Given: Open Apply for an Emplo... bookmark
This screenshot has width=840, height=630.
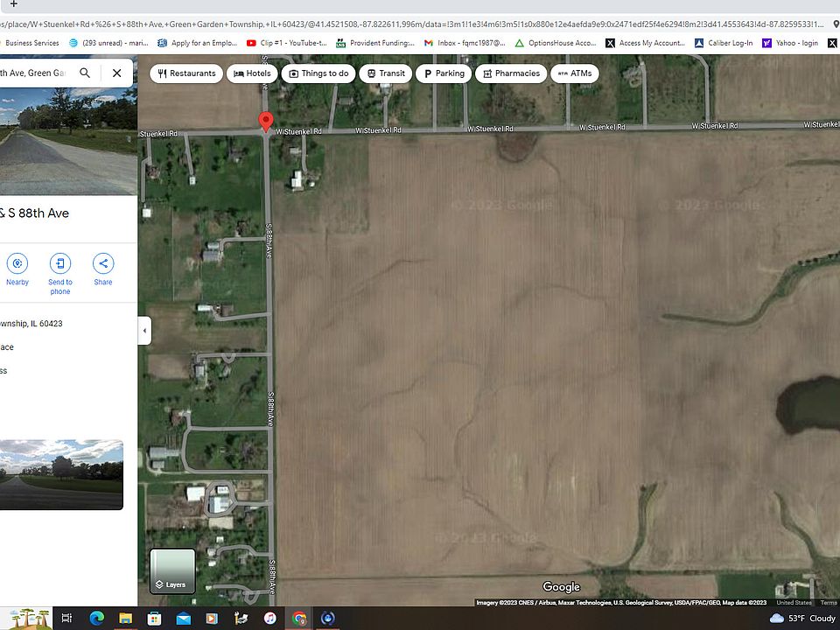Looking at the screenshot, I should (x=197, y=43).
